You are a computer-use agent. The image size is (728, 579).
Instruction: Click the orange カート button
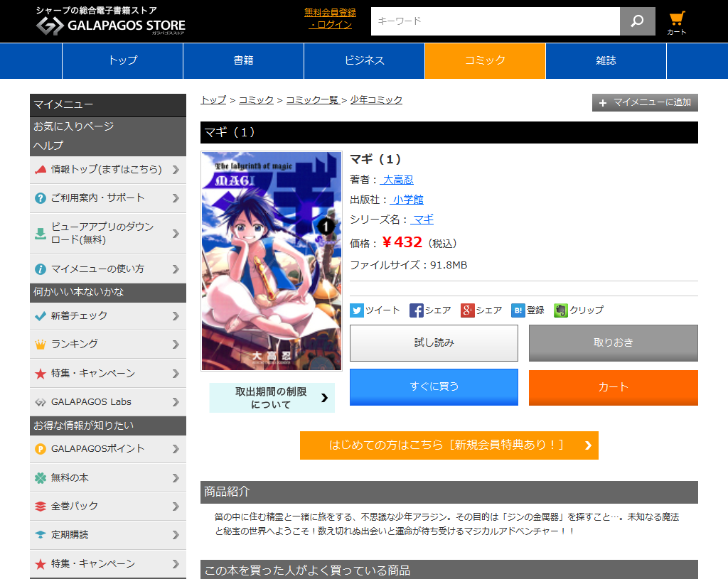[614, 387]
